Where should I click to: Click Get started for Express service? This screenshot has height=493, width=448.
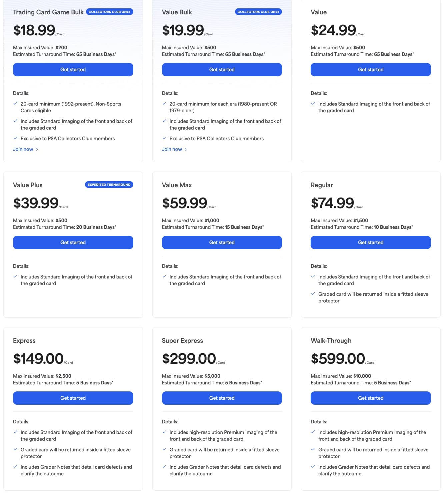(73, 398)
